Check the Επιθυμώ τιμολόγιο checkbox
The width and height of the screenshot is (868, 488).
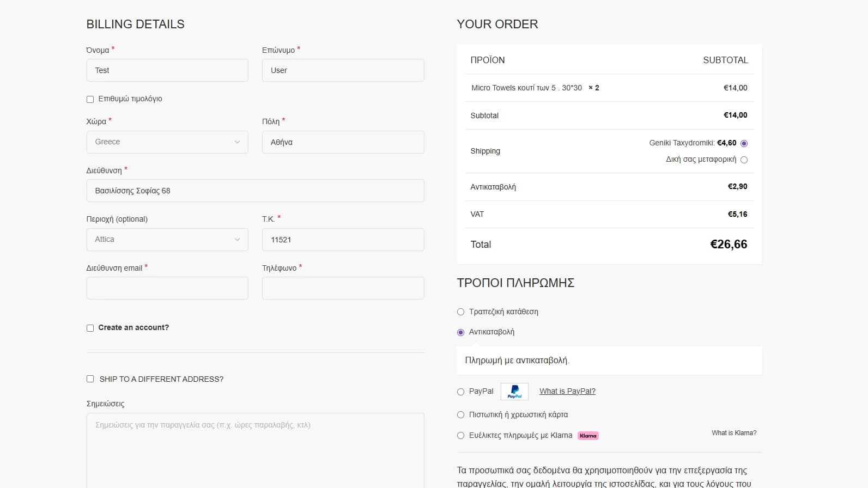point(90,99)
